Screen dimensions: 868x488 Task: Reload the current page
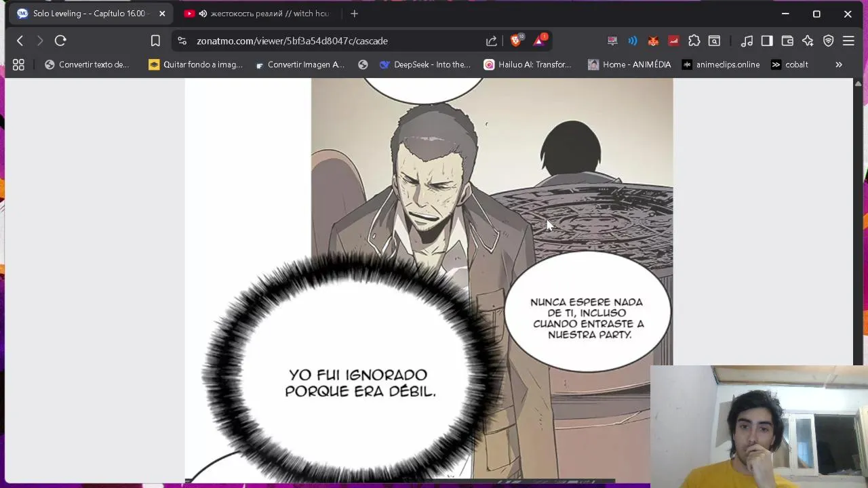tap(60, 41)
